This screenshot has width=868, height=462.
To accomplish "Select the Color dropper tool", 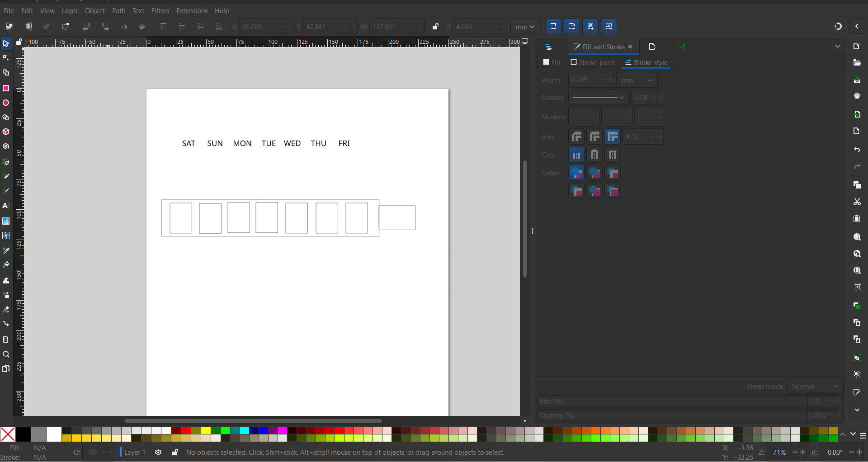I will tap(6, 250).
